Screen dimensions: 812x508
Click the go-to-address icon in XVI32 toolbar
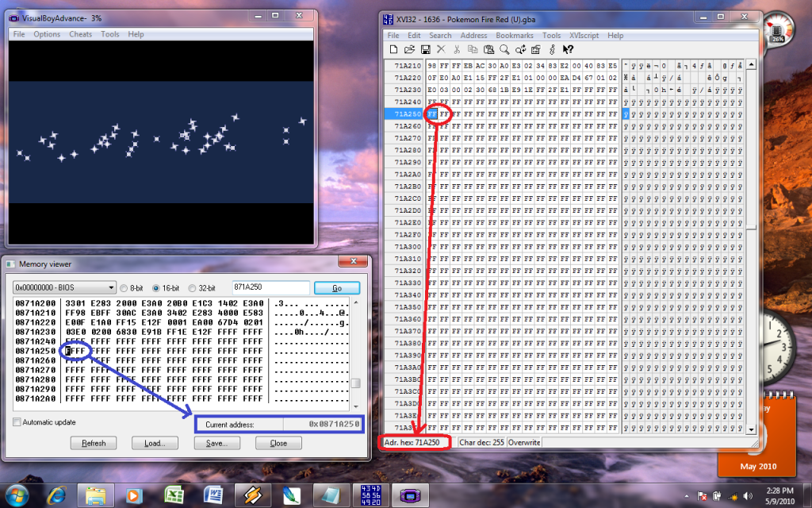tap(536, 50)
